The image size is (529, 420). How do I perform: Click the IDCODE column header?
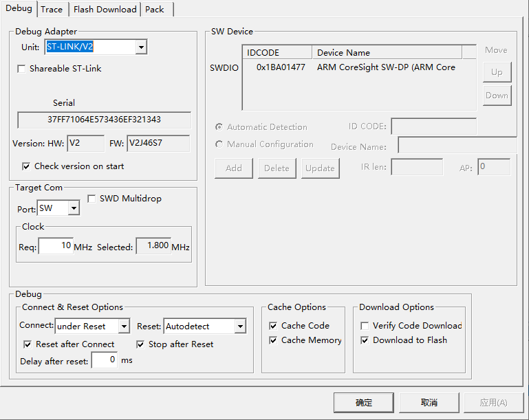[277, 52]
